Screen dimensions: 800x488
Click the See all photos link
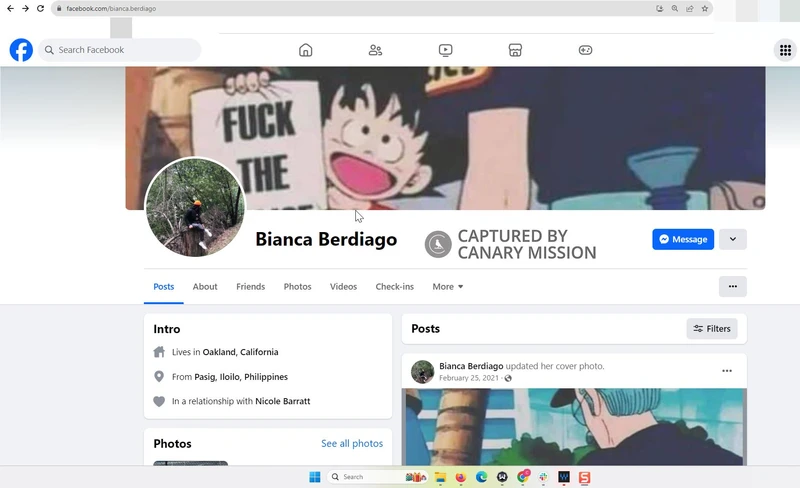pos(352,444)
